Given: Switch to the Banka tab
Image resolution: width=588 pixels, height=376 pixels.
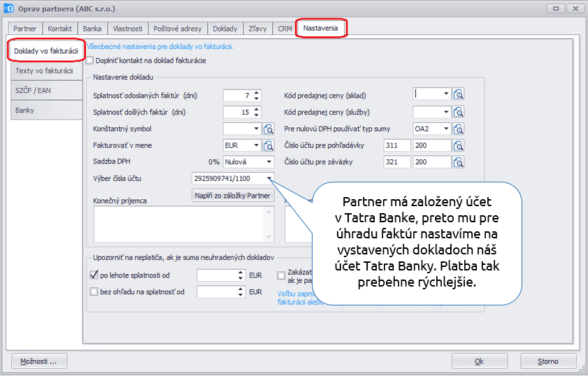Looking at the screenshot, I should point(92,29).
